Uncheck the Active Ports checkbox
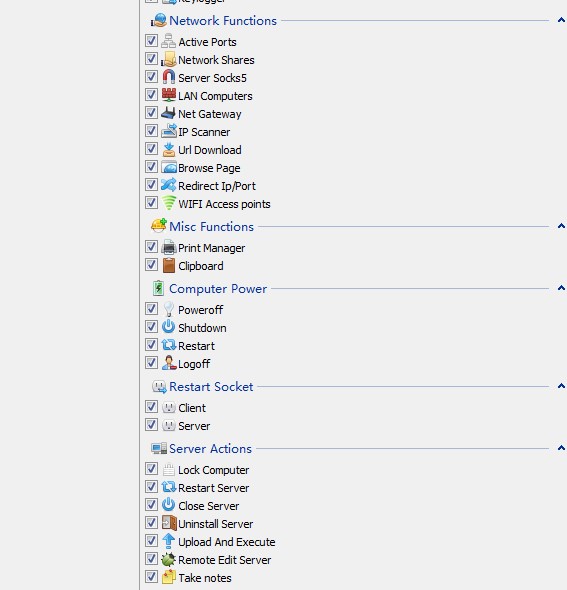This screenshot has width=567, height=590. click(x=151, y=41)
